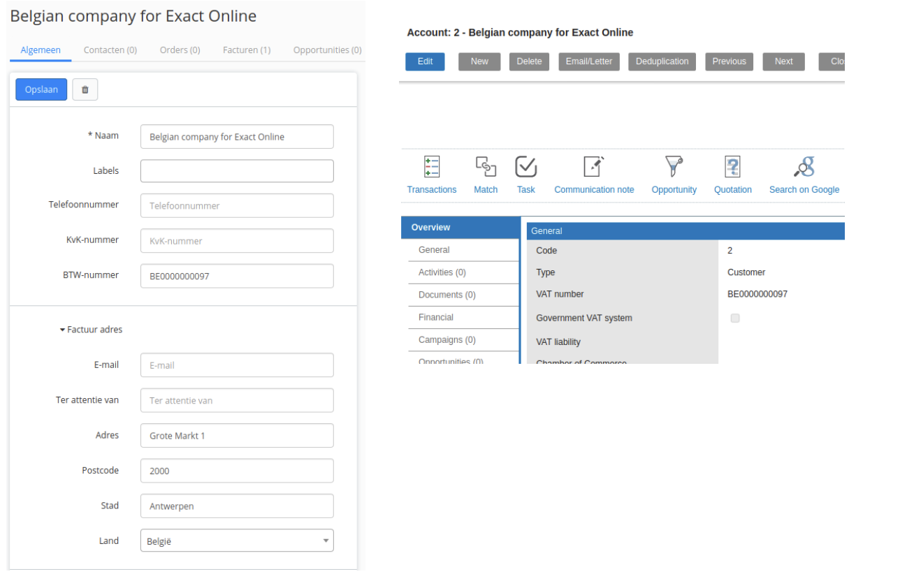Click the New button
The image size is (914, 588).
tap(479, 61)
